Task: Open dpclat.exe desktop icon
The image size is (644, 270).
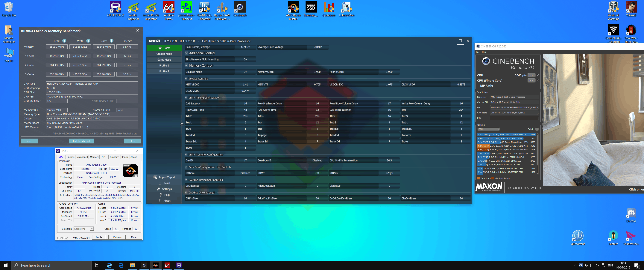Action: pos(329,9)
